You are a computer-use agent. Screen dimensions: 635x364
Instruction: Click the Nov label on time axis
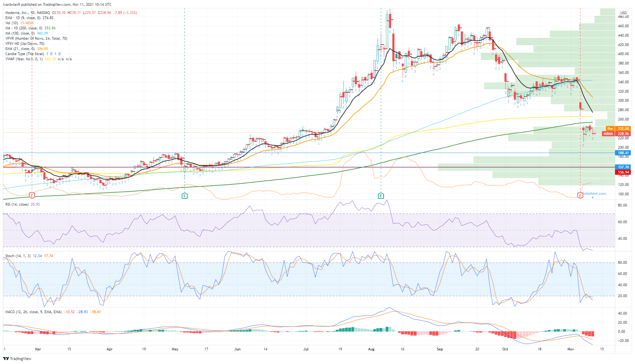[x=571, y=349]
